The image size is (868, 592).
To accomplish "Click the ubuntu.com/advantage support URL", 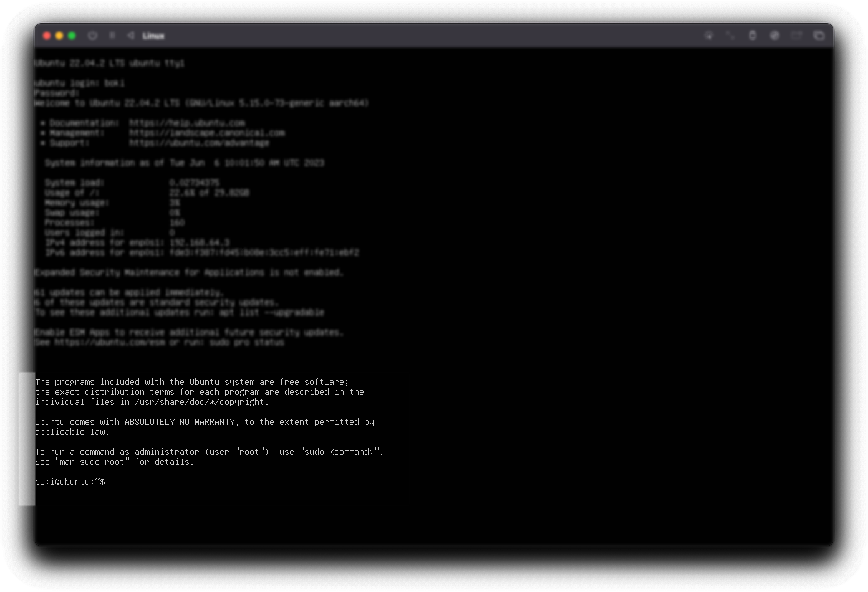I will 199,143.
